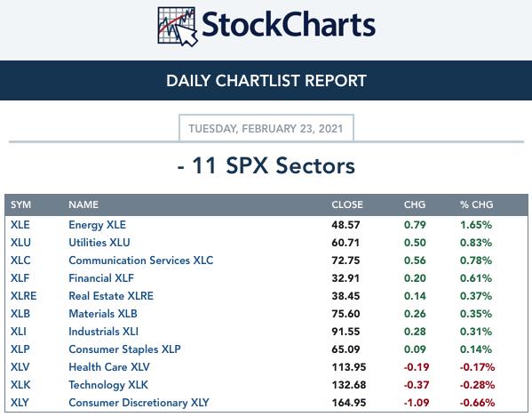The image size is (532, 417).
Task: Select Industrials XLI name link
Action: (104, 331)
